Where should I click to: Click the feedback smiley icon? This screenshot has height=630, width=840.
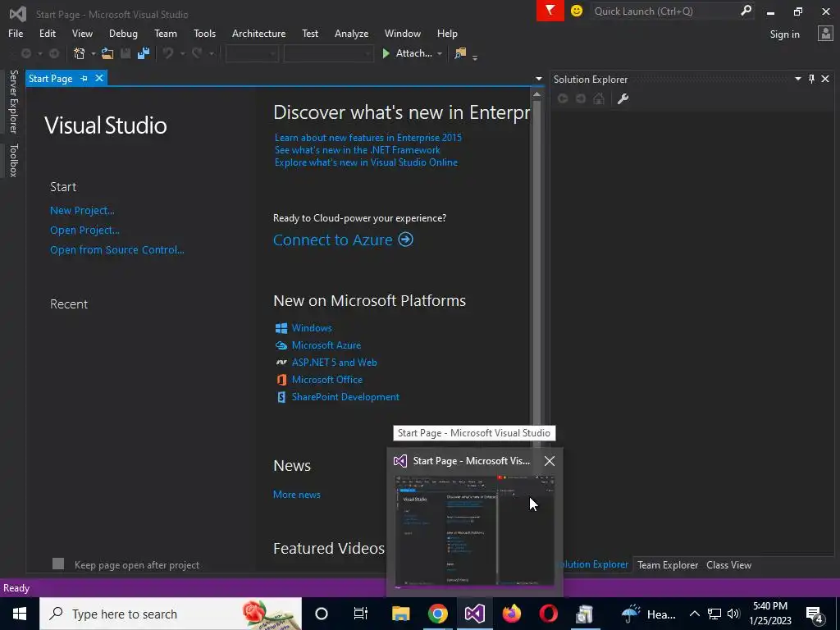click(577, 11)
